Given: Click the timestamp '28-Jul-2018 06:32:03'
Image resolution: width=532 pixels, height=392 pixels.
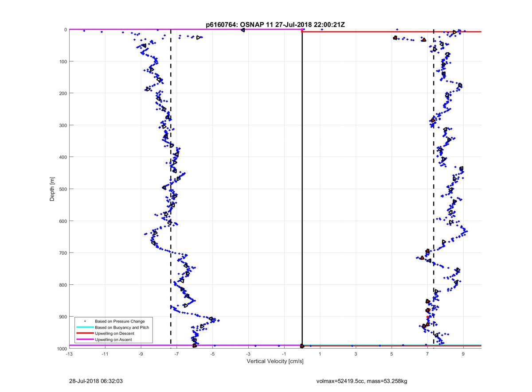Looking at the screenshot, I should [96, 381].
